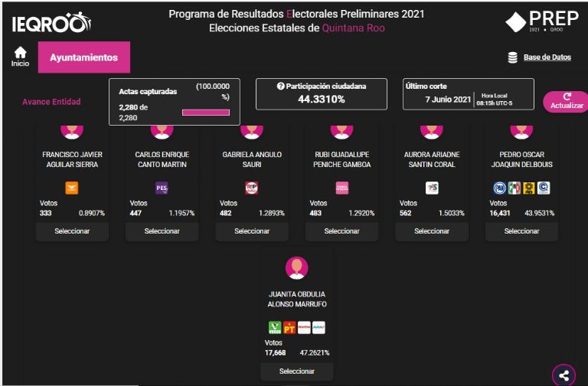Select candidate Juanita Obdulia Alonso Marrufo

click(297, 371)
